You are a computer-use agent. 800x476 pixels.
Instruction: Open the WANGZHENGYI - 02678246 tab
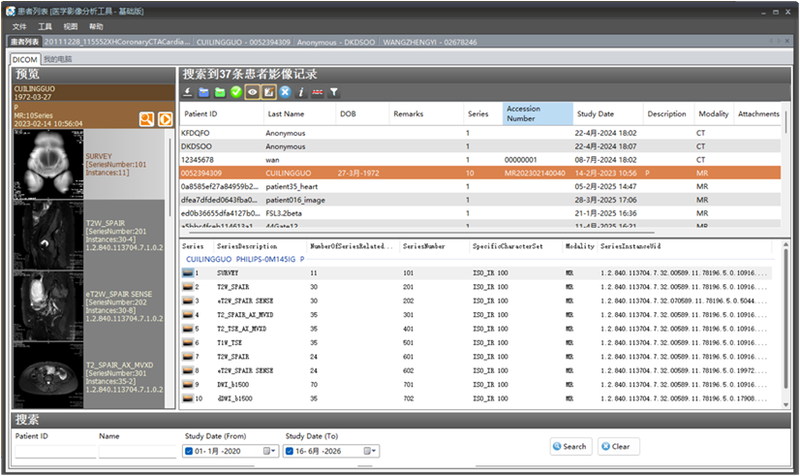tap(430, 42)
